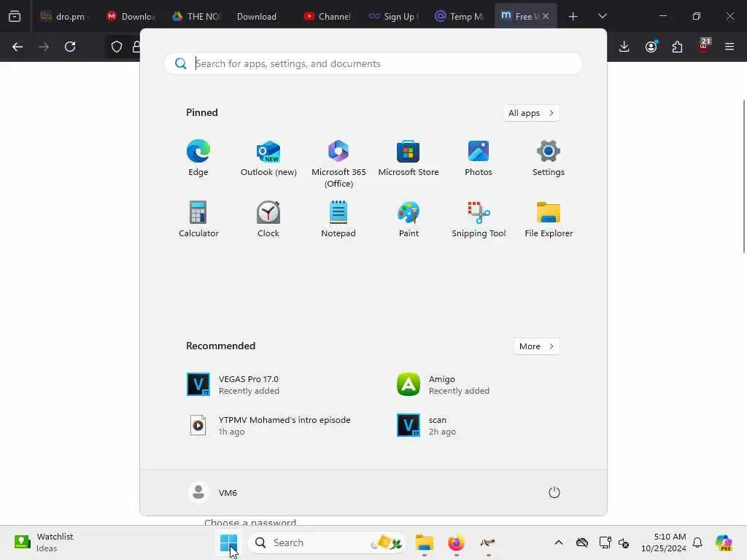This screenshot has width=747, height=560.
Task: Focus the Start menu search field
Action: coord(373,63)
